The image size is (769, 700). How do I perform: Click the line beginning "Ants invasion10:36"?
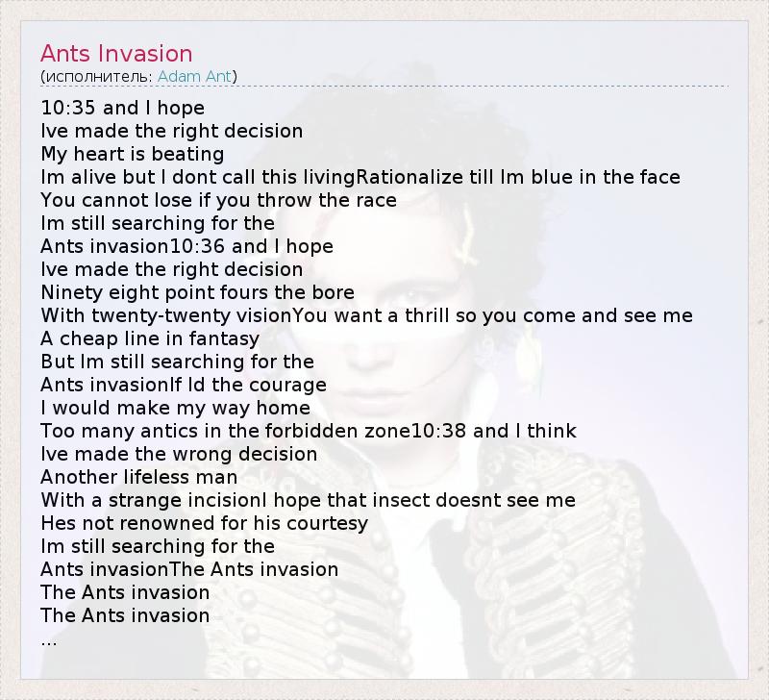point(186,246)
